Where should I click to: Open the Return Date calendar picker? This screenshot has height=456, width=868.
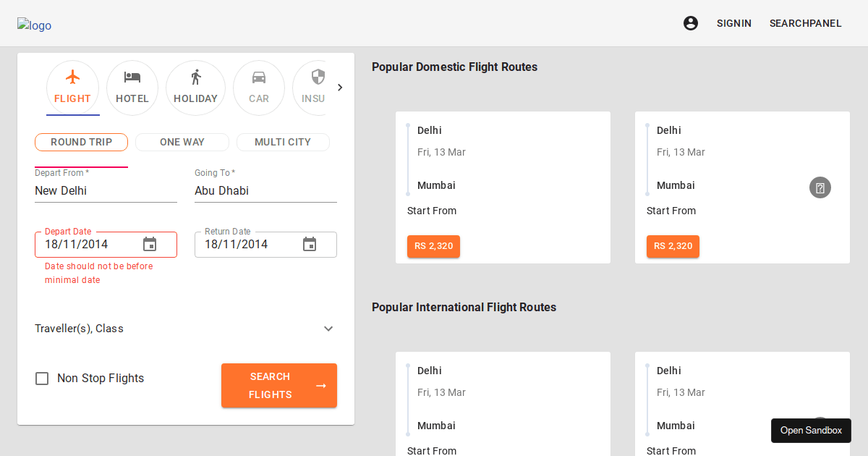310,244
